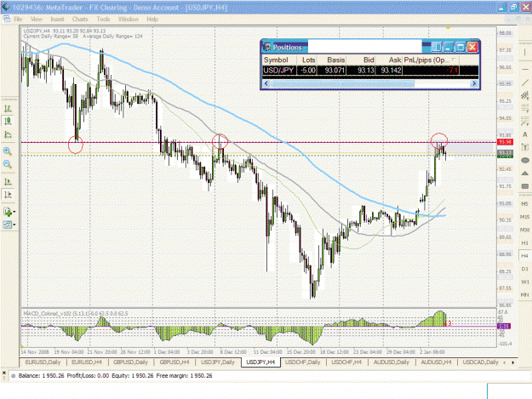Viewport: 532px width, 399px height.
Task: Click Positions window right scroll arrow
Action: pyautogui.click(x=474, y=83)
